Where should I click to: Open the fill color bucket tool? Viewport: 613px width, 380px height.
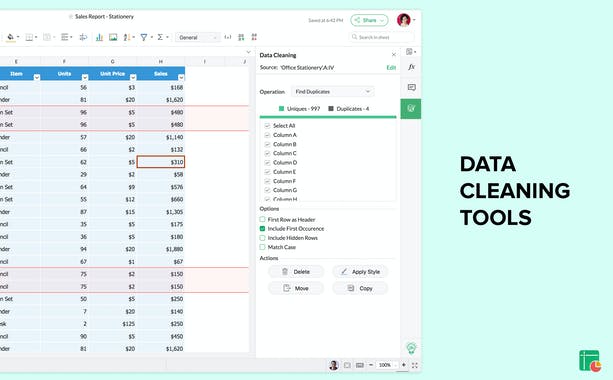coord(11,37)
